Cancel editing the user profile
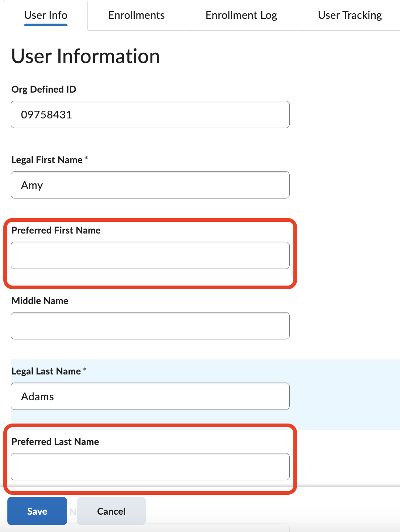 111,511
